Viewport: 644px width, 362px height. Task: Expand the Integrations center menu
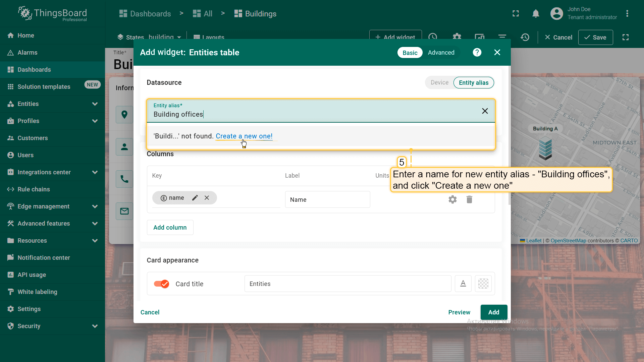click(x=95, y=172)
